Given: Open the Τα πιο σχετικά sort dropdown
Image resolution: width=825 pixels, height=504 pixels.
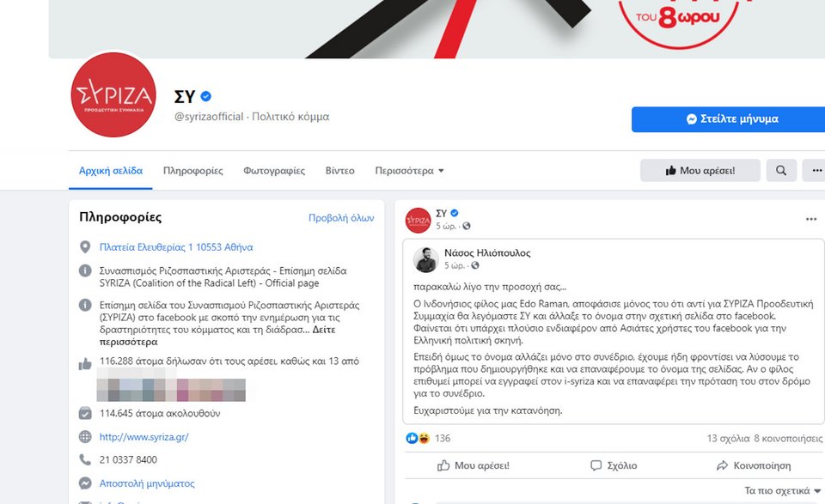Looking at the screenshot, I should (x=782, y=490).
